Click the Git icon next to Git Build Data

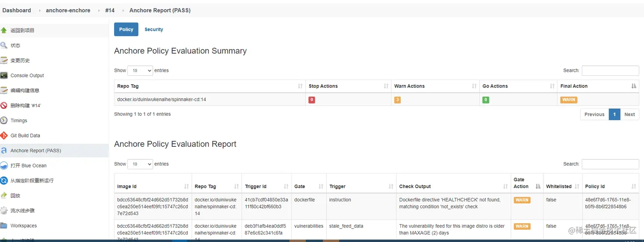point(4,135)
